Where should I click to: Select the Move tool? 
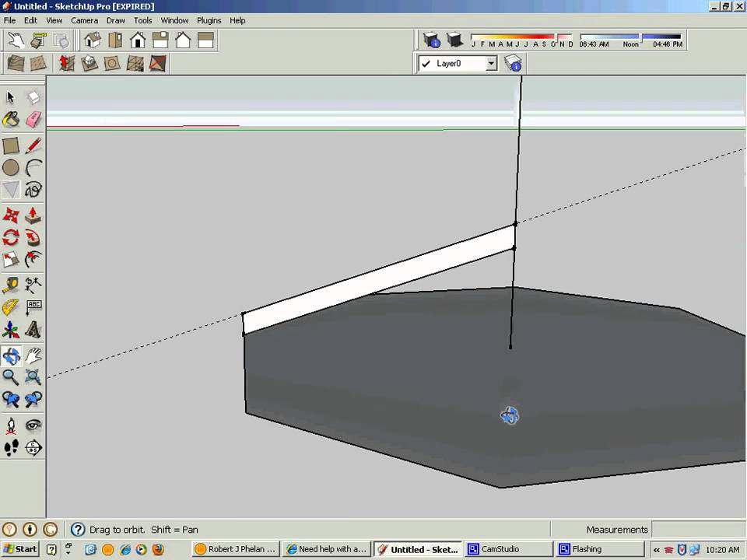pyautogui.click(x=11, y=215)
